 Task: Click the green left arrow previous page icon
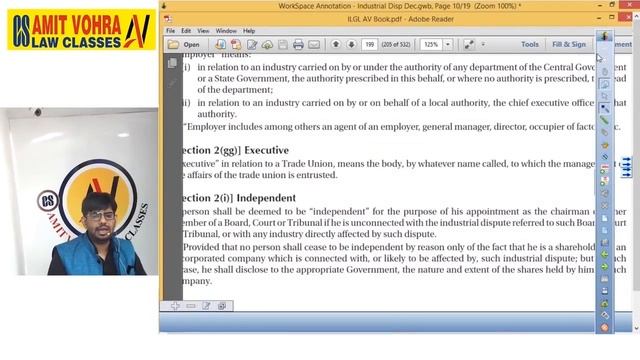[604, 255]
